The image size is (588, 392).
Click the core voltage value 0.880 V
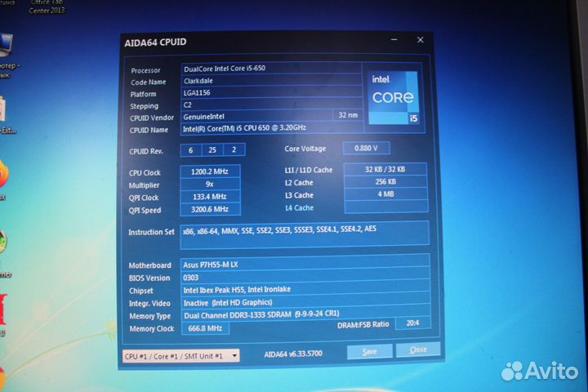tap(366, 148)
